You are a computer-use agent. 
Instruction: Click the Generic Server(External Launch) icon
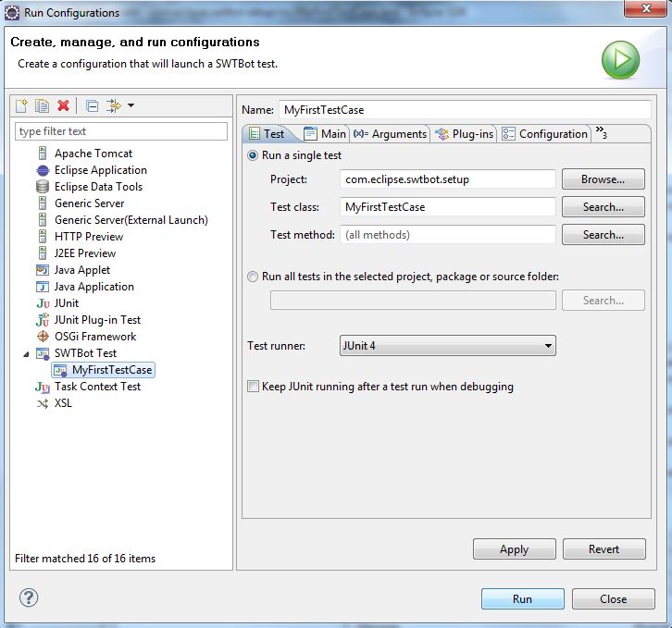tap(43, 220)
